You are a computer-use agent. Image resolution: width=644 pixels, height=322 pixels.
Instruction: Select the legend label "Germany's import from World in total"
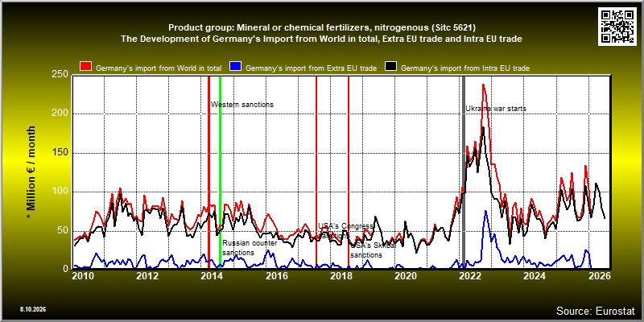[x=159, y=68]
